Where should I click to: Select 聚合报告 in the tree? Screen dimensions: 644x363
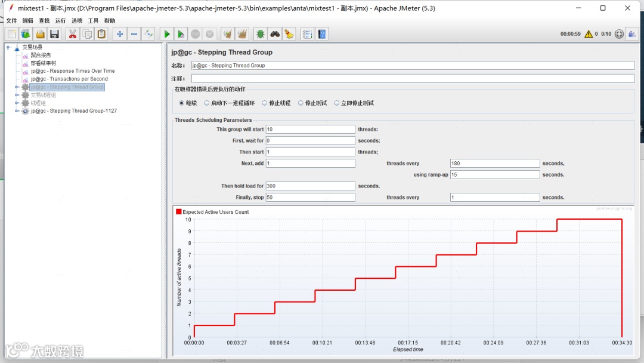pos(41,55)
